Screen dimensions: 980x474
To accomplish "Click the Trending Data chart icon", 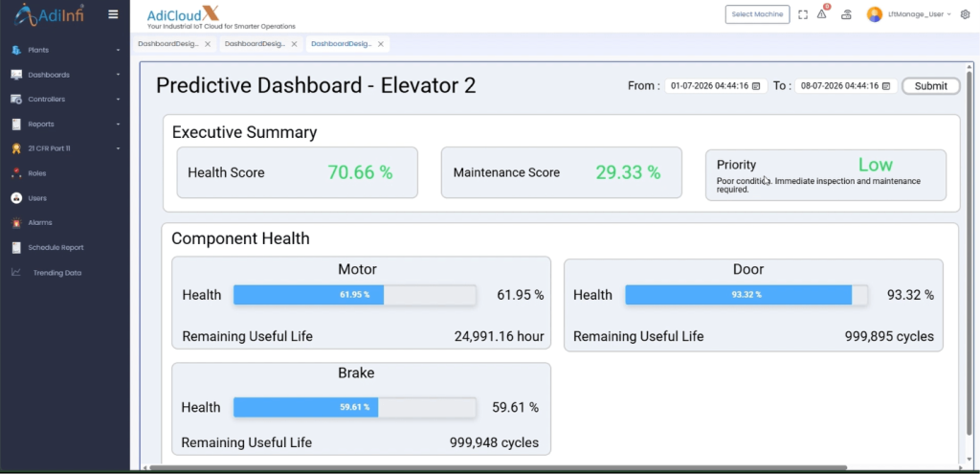I will click(x=16, y=273).
